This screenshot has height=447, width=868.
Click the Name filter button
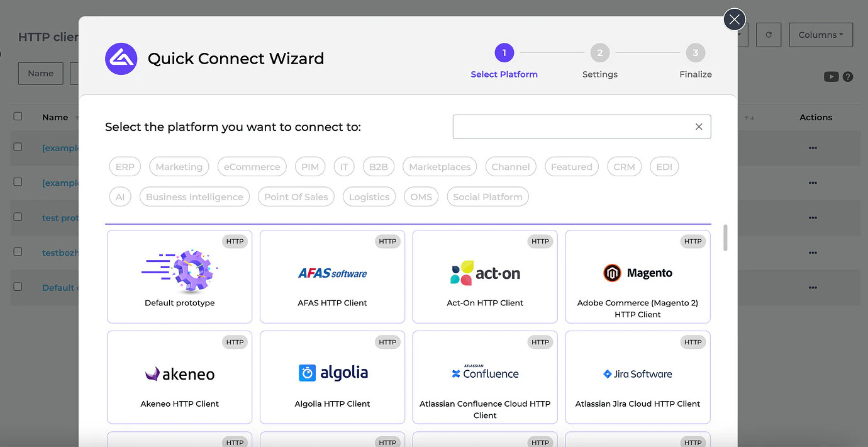[x=40, y=74]
